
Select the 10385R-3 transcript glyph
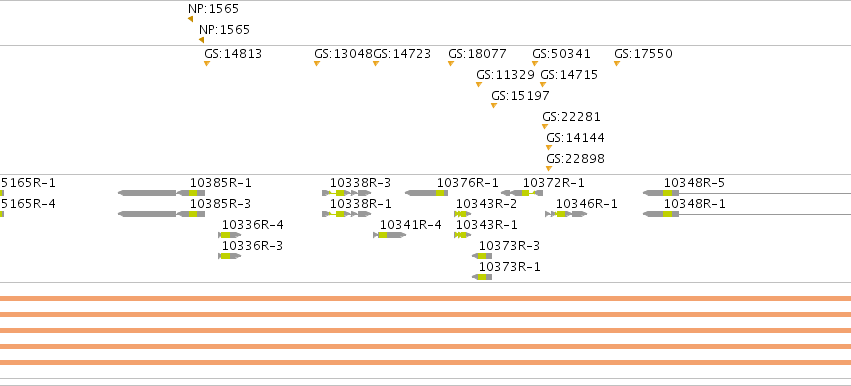pos(161,214)
